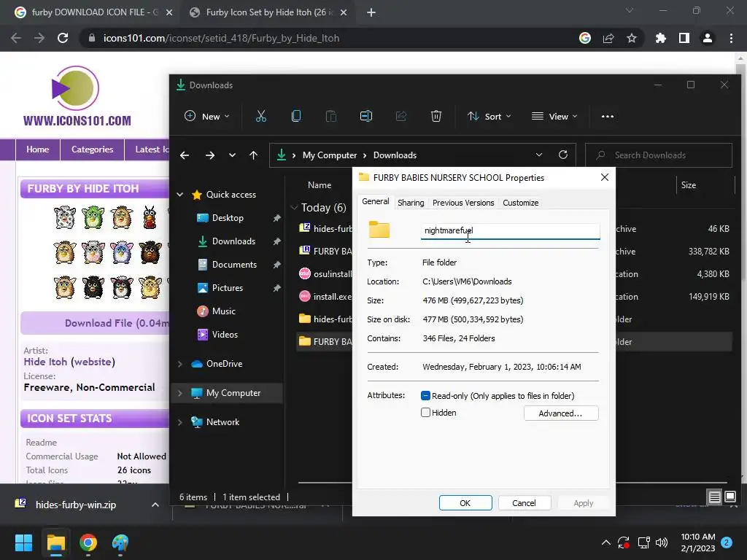Click Download File button on webpage
Screen dimensions: 747x560
(96, 323)
